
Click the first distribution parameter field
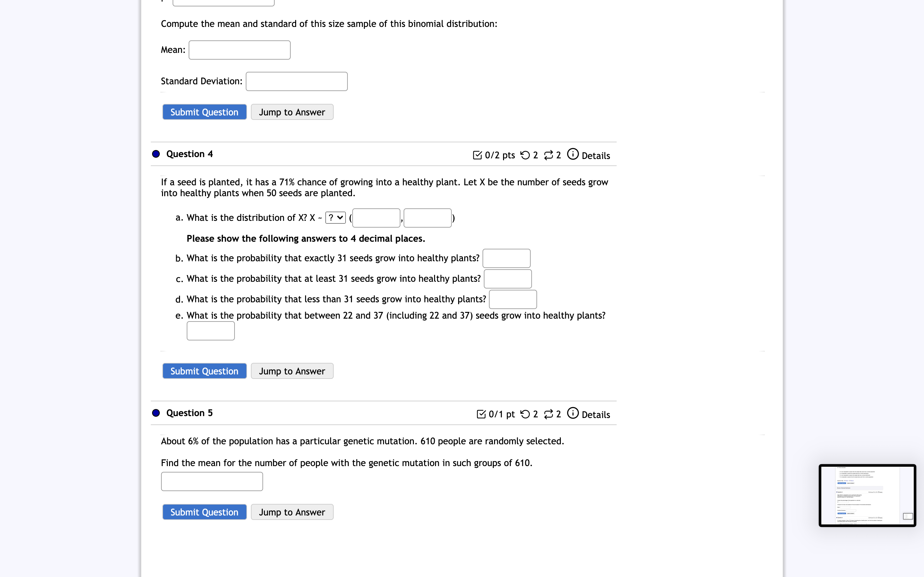(x=376, y=218)
